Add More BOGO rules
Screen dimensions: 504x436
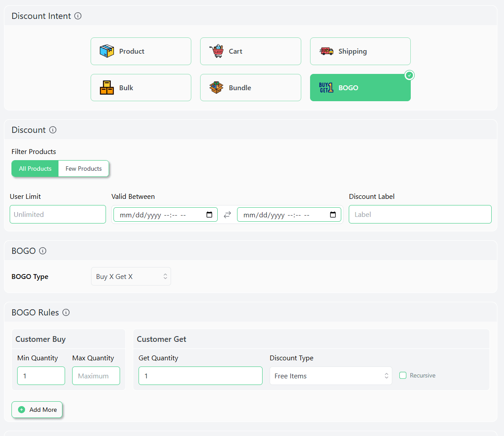[37, 410]
